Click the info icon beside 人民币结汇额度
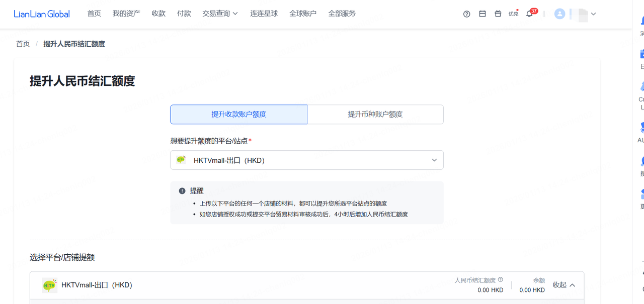Screen dimensions: 644x304 501,280
